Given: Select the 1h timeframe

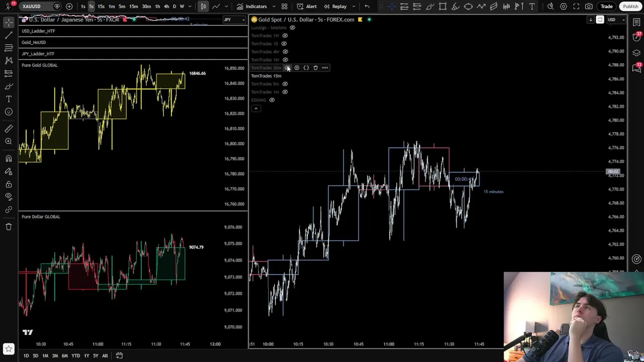Looking at the screenshot, I should point(157,7).
